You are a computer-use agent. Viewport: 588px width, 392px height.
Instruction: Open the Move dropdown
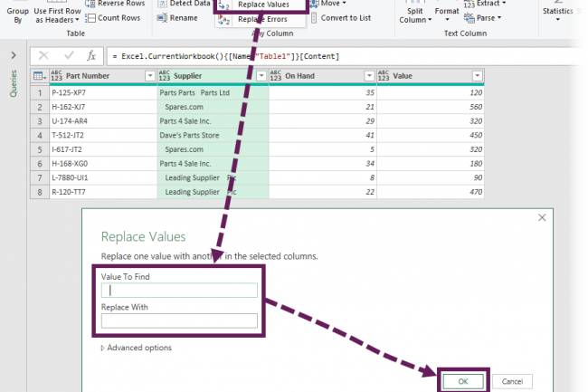(328, 4)
